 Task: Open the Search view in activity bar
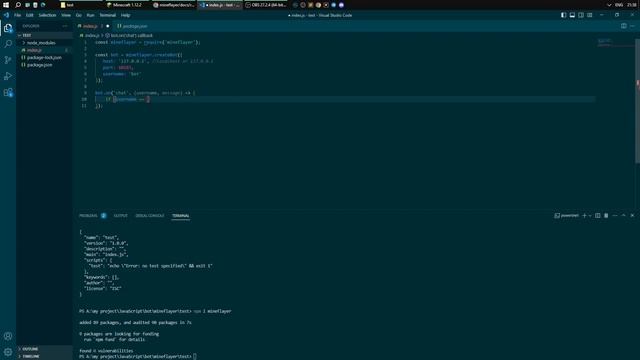click(x=8, y=44)
